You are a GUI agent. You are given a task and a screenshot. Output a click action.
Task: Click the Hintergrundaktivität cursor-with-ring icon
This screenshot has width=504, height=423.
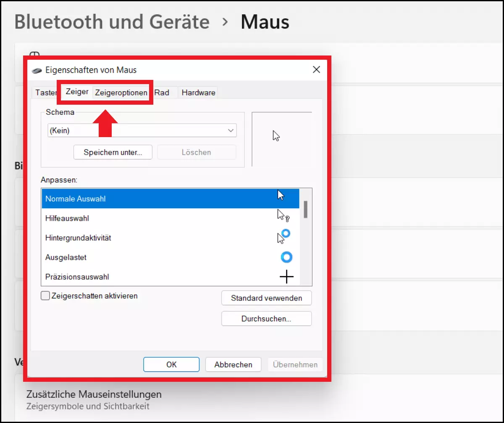click(x=283, y=236)
